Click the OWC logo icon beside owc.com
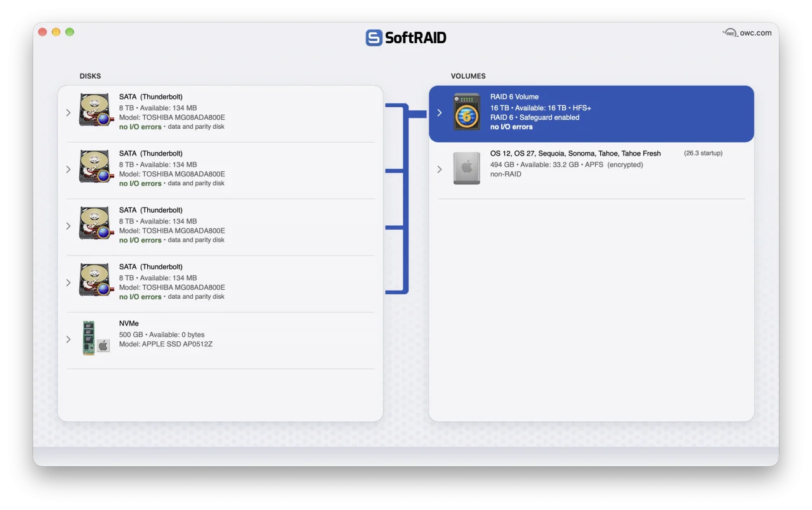Viewport: 812px width, 510px height. pyautogui.click(x=730, y=33)
